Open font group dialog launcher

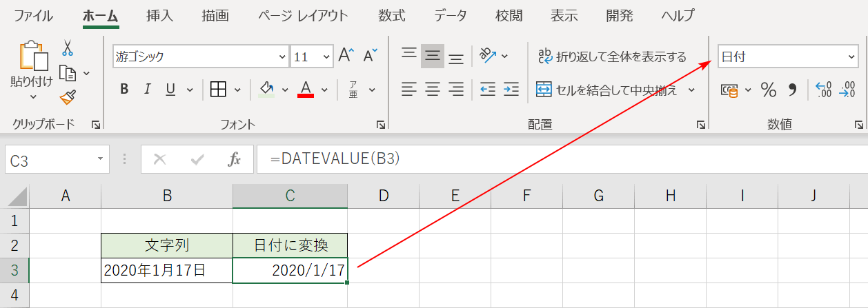pyautogui.click(x=381, y=125)
